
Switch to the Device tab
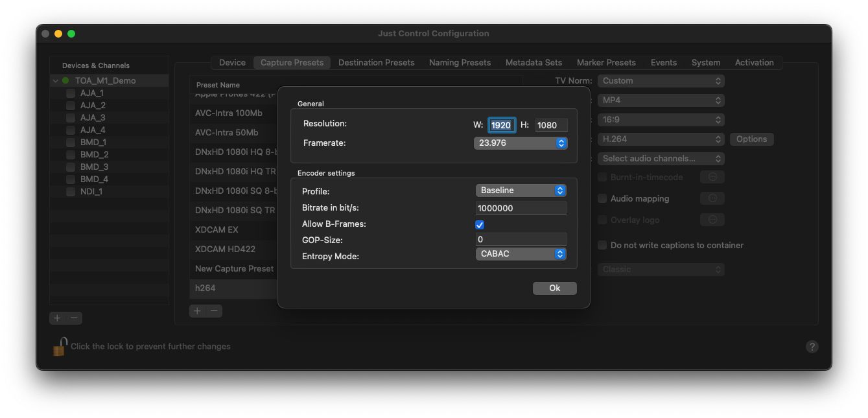click(x=232, y=63)
